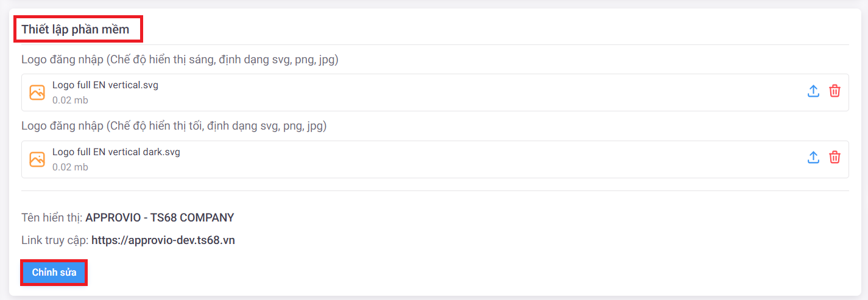This screenshot has width=868, height=300.
Task: Click the dark mode logo label (hiển thị tối)
Action: pos(174,127)
